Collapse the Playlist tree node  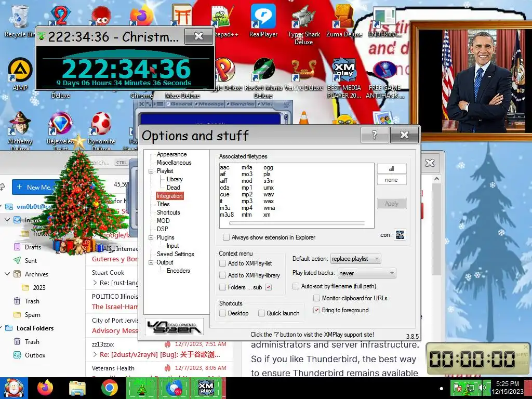pos(151,171)
